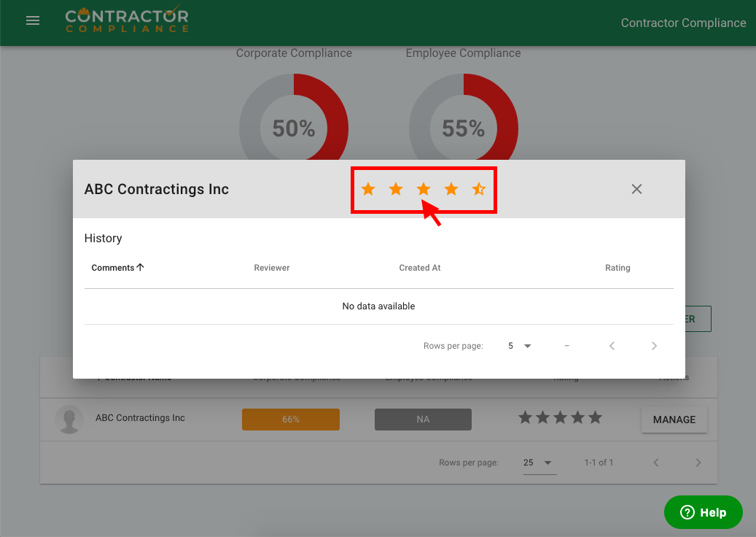Select the third rating star in dialog
This screenshot has width=756, height=537.
(424, 190)
